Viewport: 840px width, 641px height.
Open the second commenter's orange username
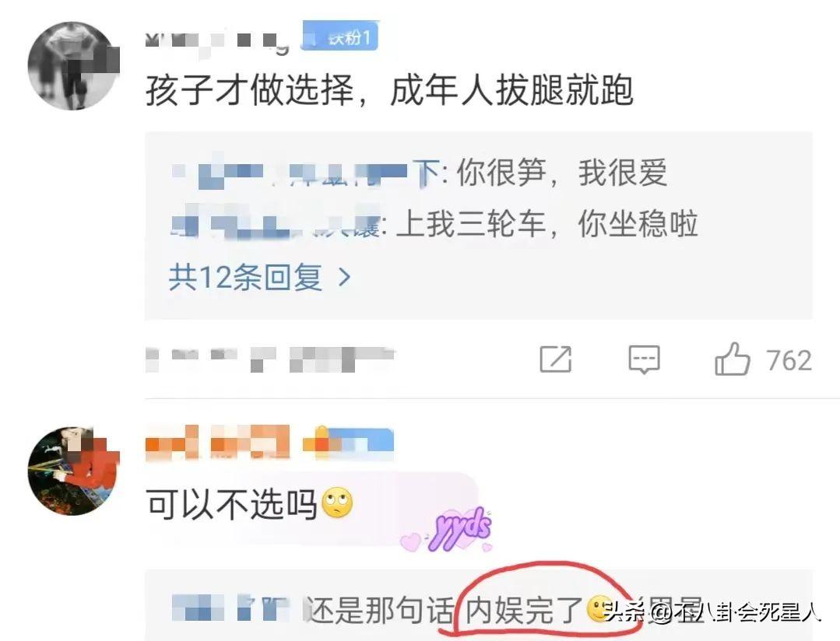[x=217, y=443]
